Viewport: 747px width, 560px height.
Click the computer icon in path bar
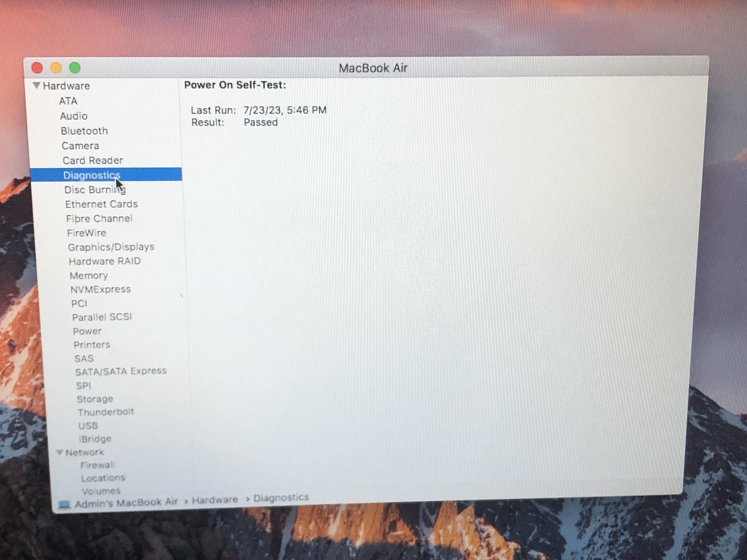tap(64, 505)
